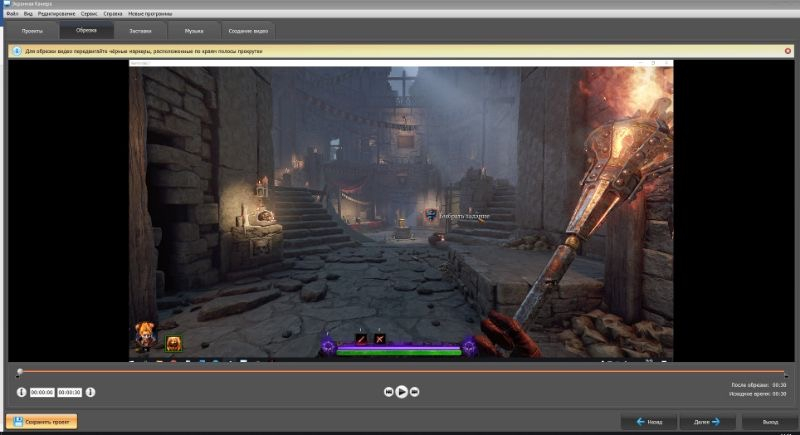Click the Исходное время duration text

tap(758, 394)
